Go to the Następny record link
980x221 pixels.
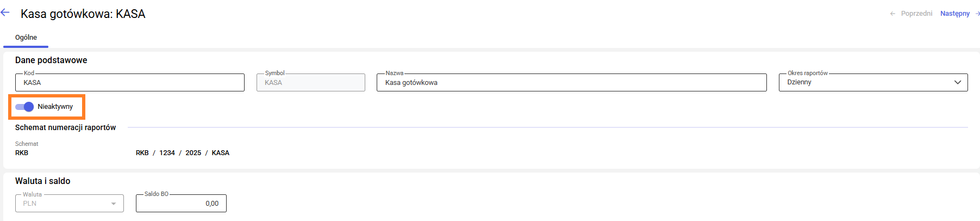[x=954, y=14]
